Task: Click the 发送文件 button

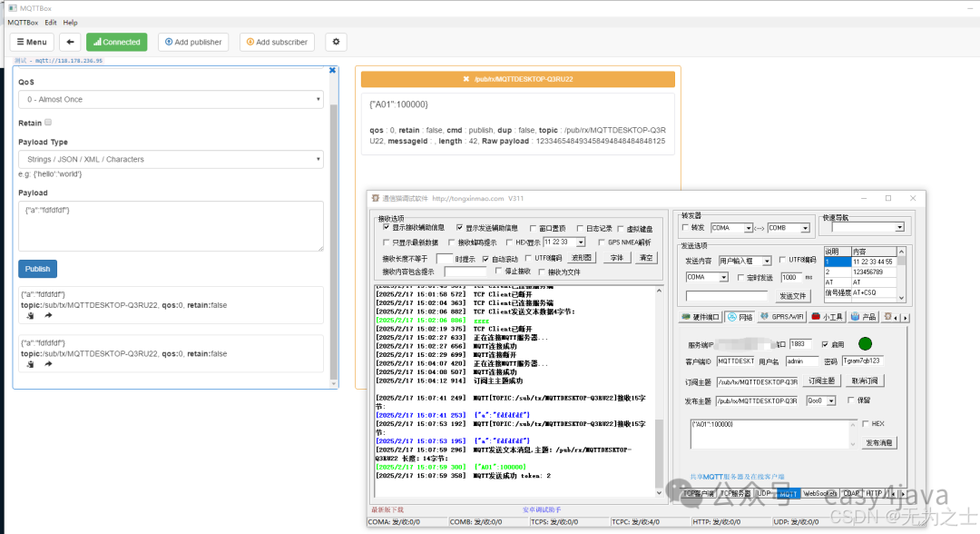Action: click(x=793, y=296)
